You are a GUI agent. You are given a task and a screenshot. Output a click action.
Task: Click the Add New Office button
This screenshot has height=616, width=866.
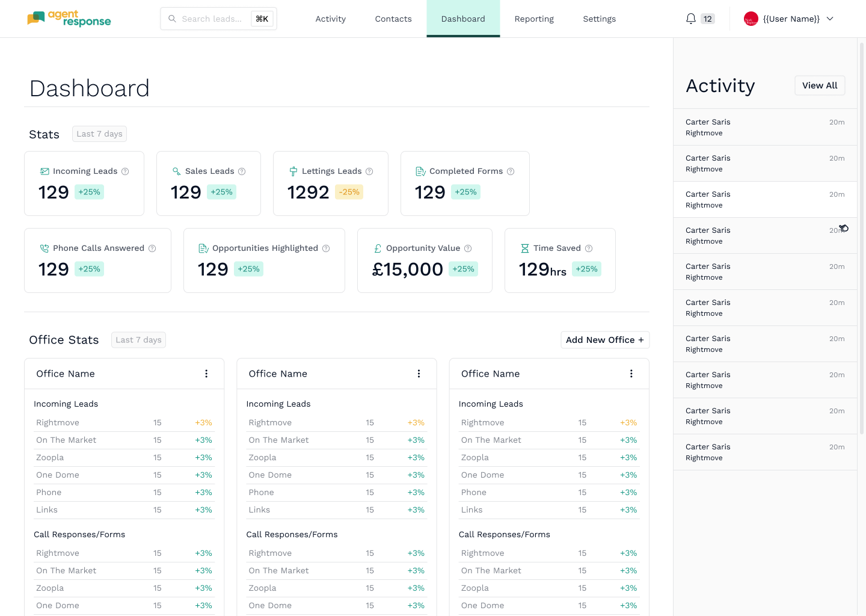(x=605, y=340)
